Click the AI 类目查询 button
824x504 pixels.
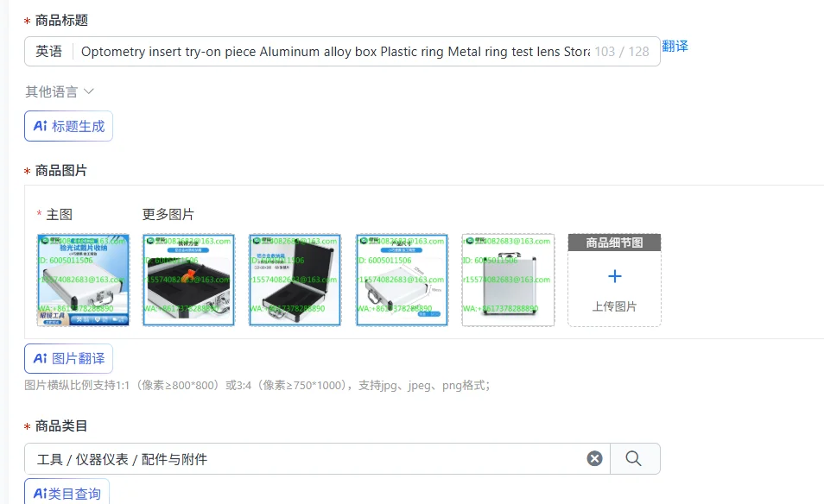tap(67, 493)
